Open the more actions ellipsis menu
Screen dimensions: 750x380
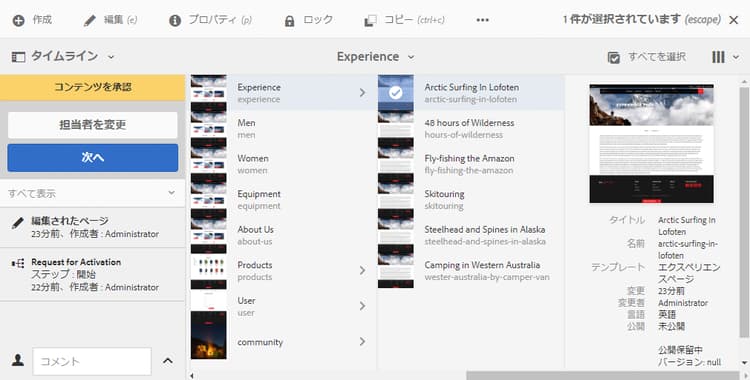click(483, 20)
